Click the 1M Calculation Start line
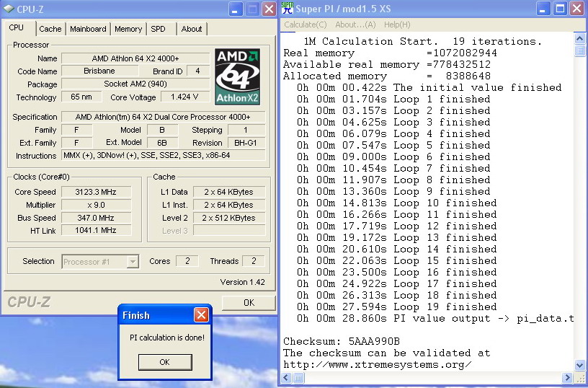This screenshot has width=588, height=388. click(x=422, y=41)
